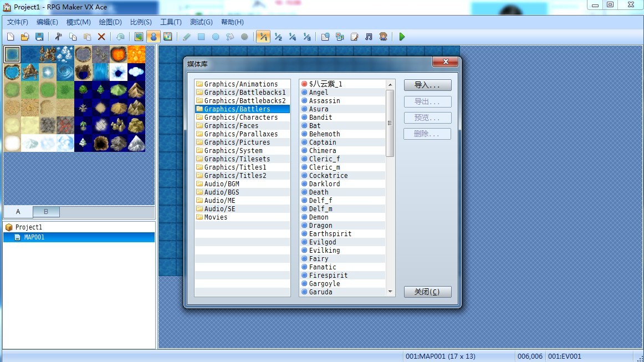Click the file list scroll down arrow
This screenshot has width=644, height=362.
click(x=390, y=292)
